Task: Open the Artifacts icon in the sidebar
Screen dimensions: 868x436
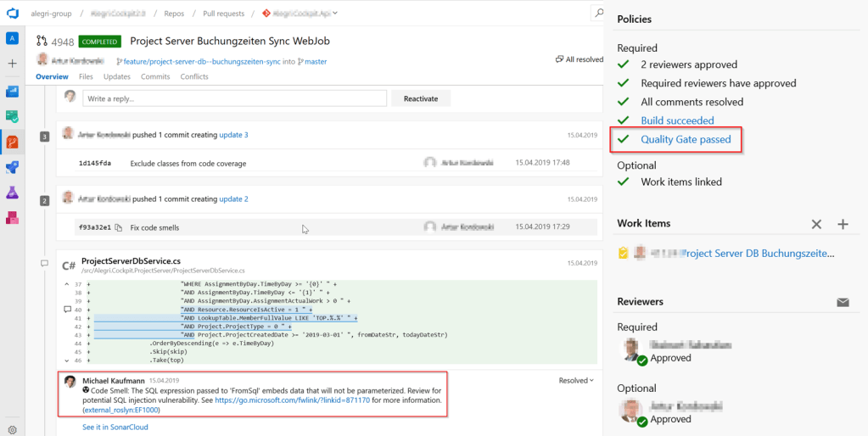Action: click(12, 218)
